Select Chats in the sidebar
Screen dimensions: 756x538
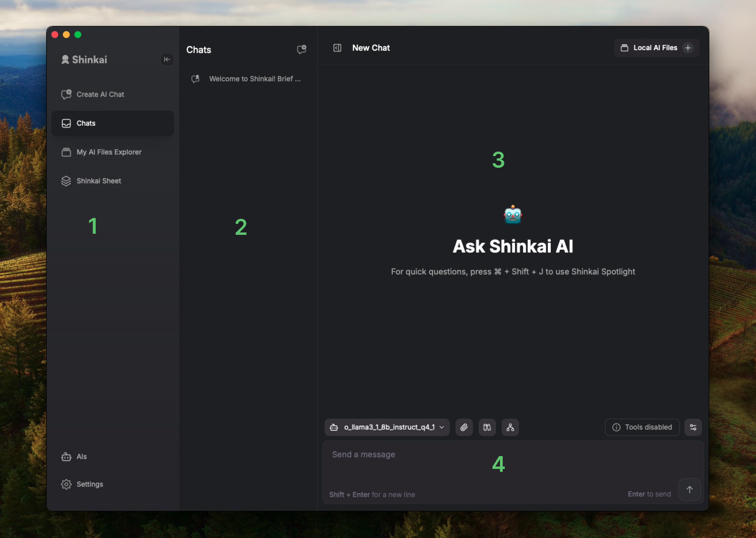coord(113,123)
